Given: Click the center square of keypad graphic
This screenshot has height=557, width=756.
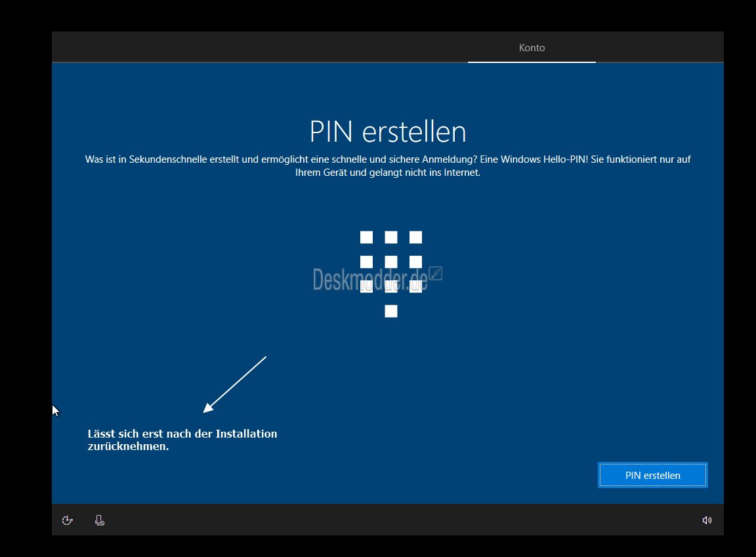Looking at the screenshot, I should [391, 262].
